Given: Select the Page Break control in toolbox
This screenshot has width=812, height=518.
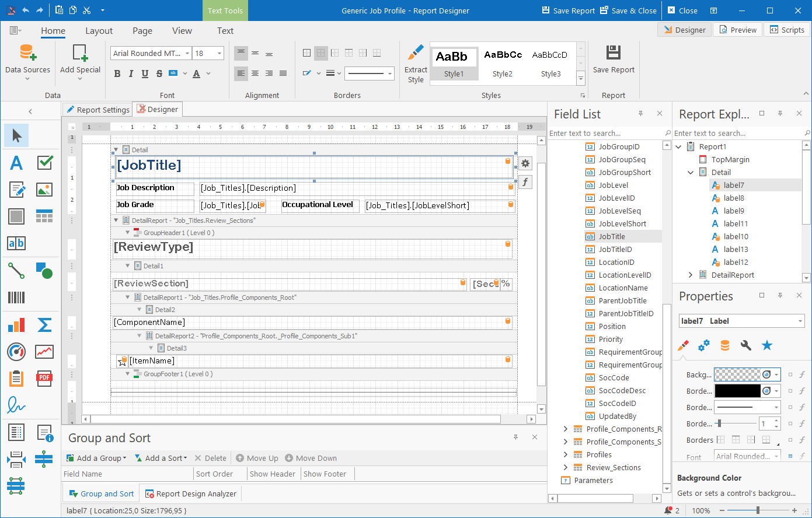Looking at the screenshot, I should (16, 460).
